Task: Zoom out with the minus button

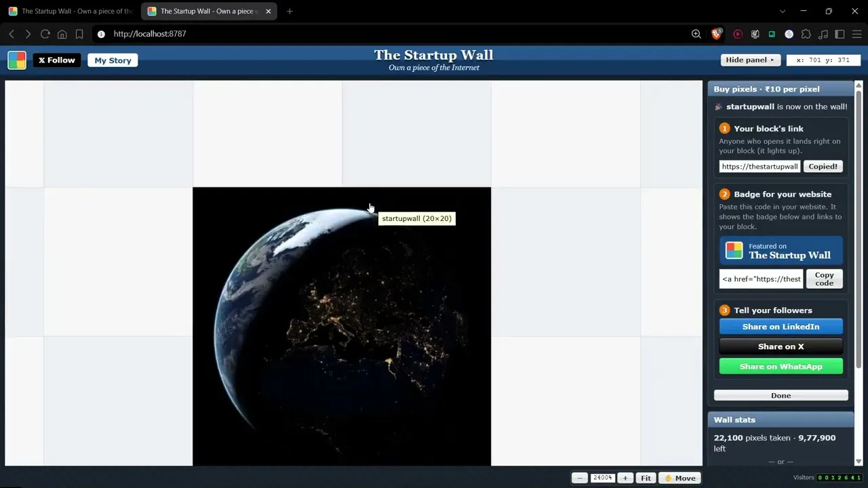Action: [580, 478]
